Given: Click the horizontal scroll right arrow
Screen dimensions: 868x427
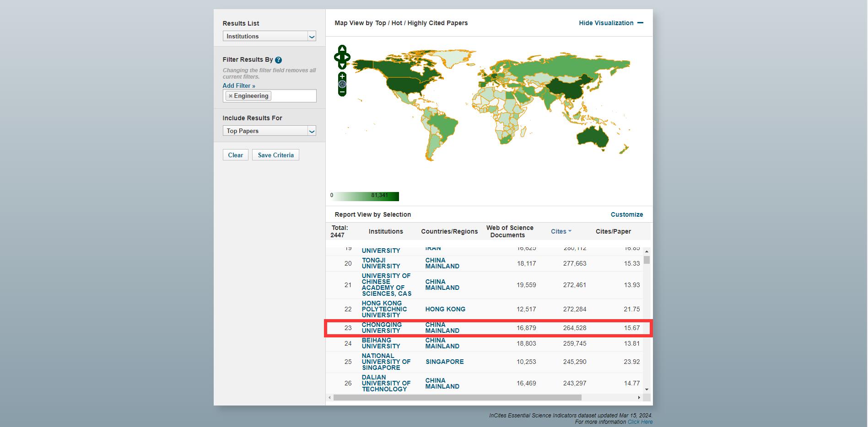Looking at the screenshot, I should click(x=639, y=398).
